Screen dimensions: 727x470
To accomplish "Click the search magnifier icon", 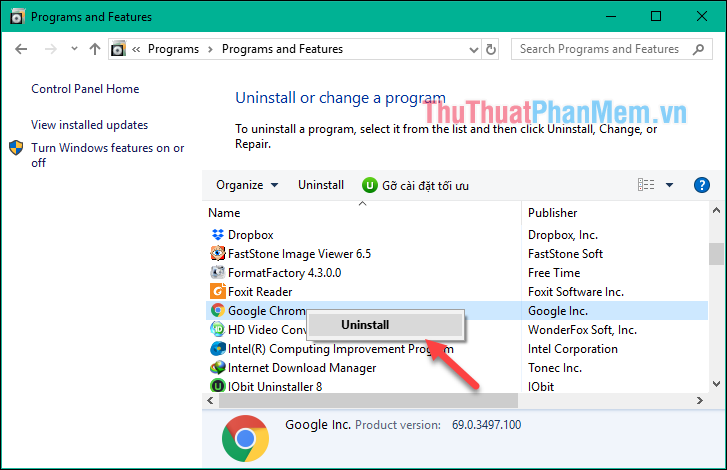I will pyautogui.click(x=698, y=49).
